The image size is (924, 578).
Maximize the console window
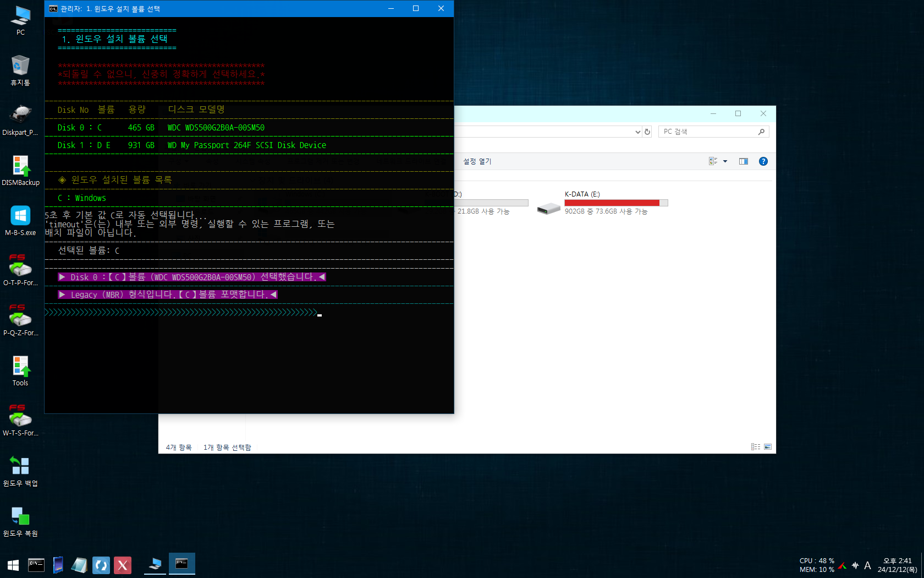coord(416,8)
